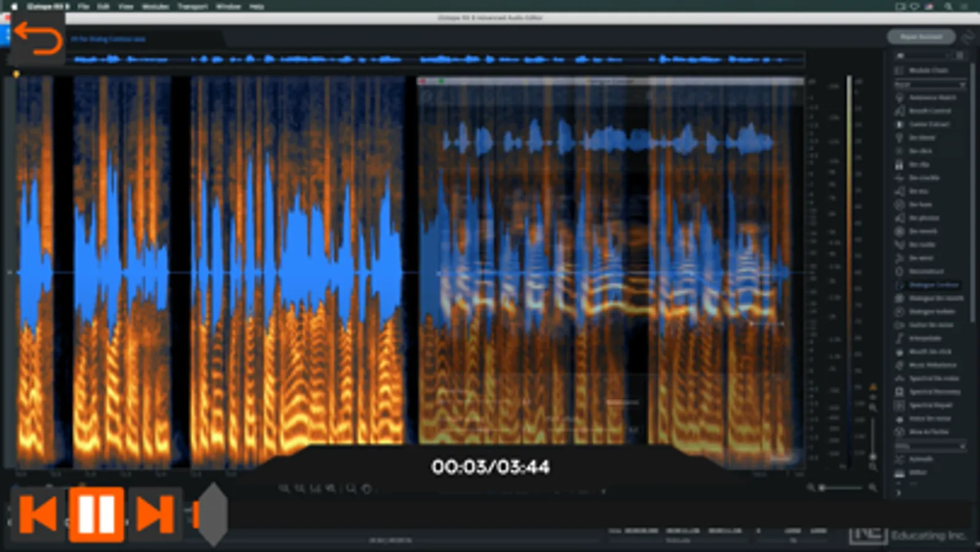980x552 pixels.
Task: Click the vertical frequency zoom slider
Action: tap(873, 439)
